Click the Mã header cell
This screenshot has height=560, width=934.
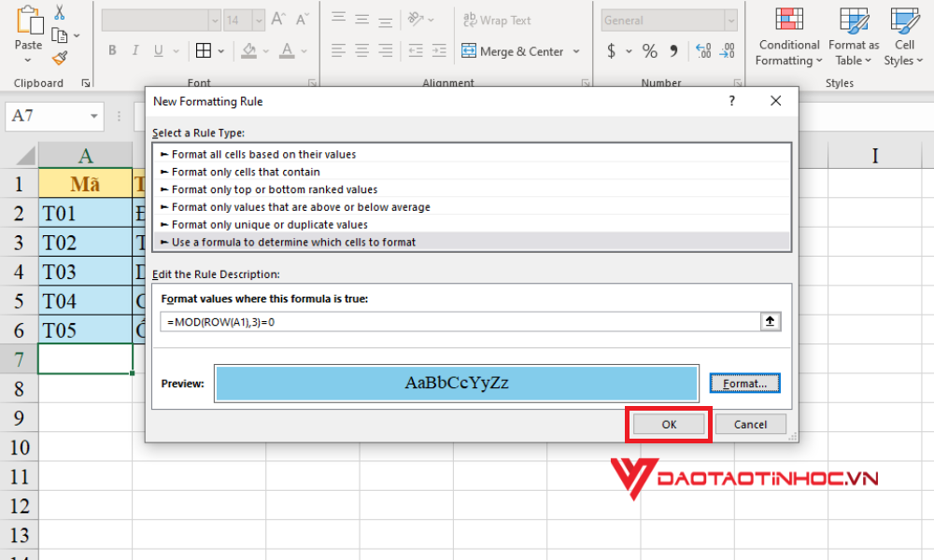pos(85,184)
